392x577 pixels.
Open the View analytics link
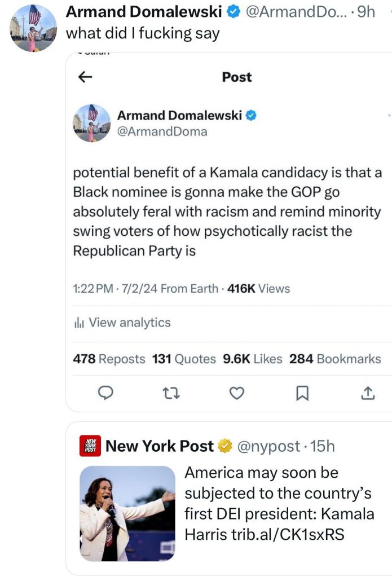pos(129,323)
